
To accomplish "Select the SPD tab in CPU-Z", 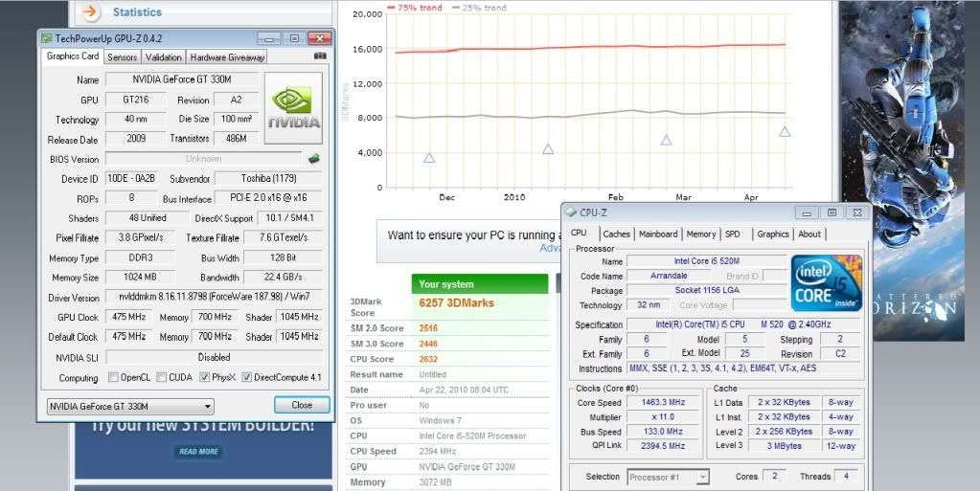I will [733, 234].
